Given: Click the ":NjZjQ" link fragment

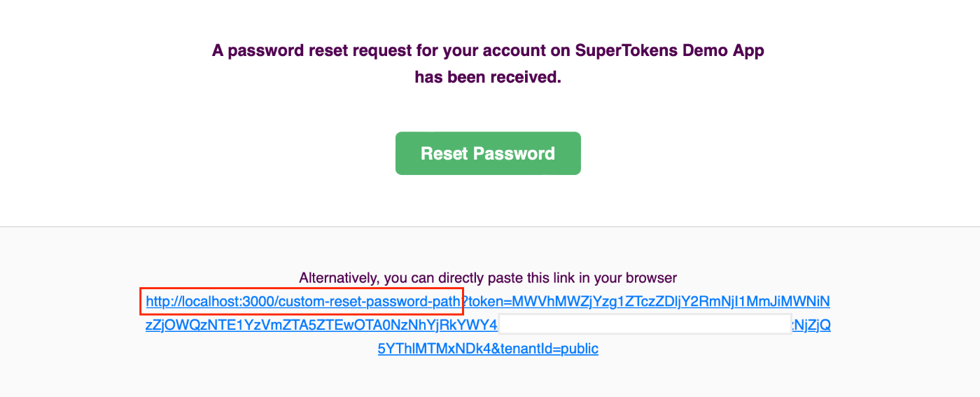Looking at the screenshot, I should click(x=810, y=326).
